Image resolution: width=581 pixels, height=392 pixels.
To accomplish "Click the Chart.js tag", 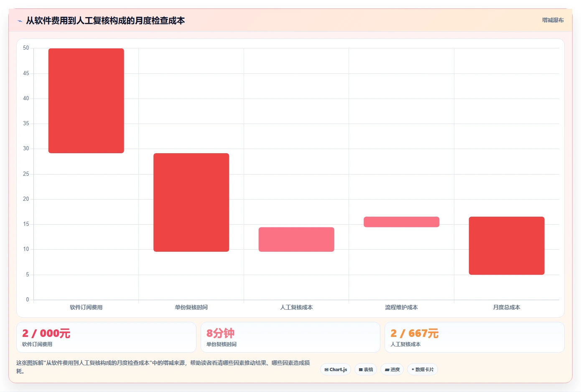I will [x=336, y=369].
